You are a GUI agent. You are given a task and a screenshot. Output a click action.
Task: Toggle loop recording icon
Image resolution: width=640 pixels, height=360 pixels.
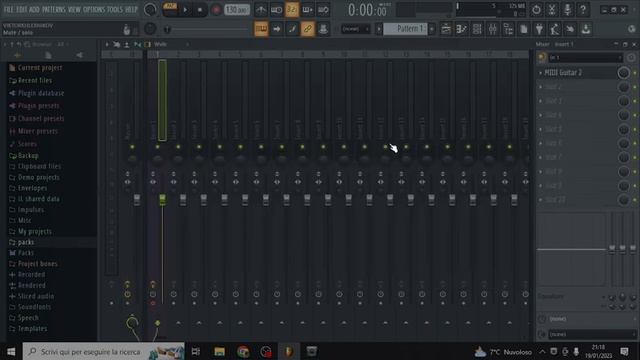coord(323,9)
